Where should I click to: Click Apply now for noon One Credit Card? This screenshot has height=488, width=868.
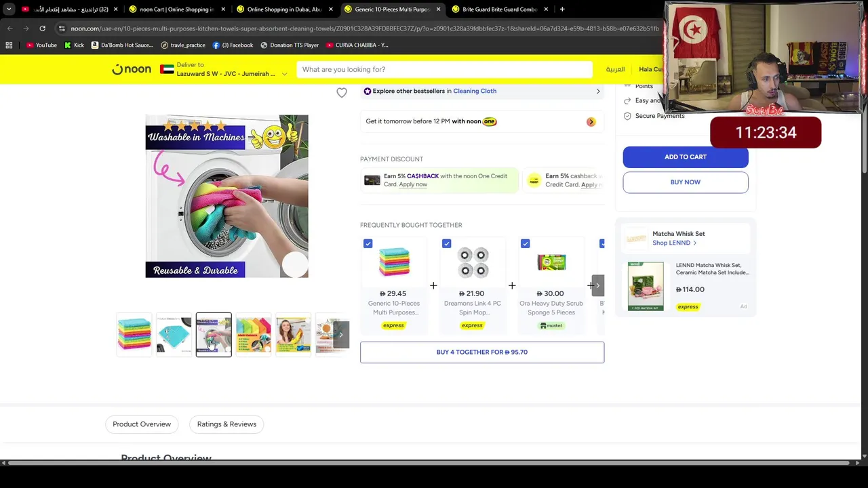pos(413,184)
